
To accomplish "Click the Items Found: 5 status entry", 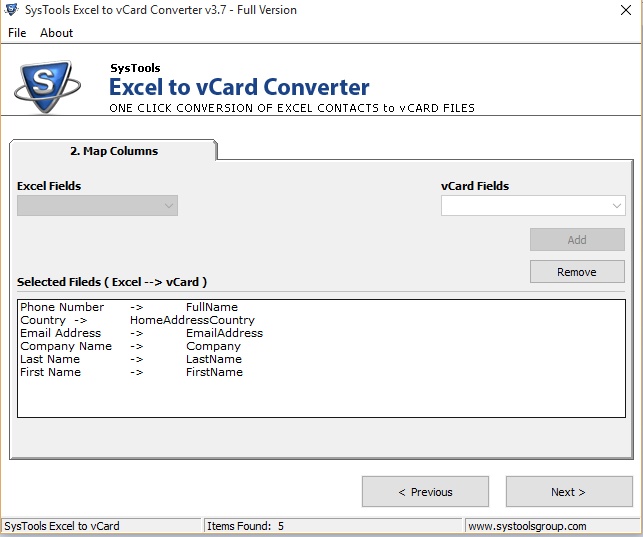I will coord(245,526).
